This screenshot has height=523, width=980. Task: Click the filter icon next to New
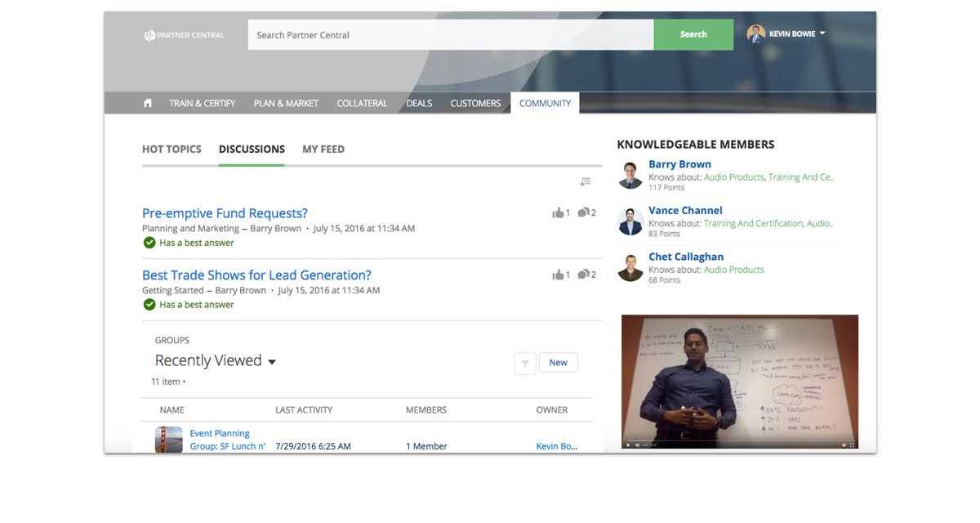coord(525,364)
